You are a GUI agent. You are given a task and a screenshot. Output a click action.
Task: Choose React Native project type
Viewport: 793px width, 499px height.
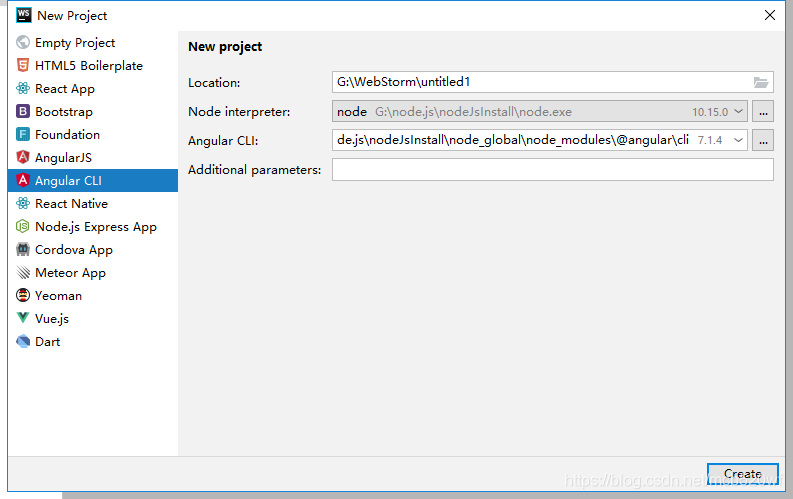[93, 203]
